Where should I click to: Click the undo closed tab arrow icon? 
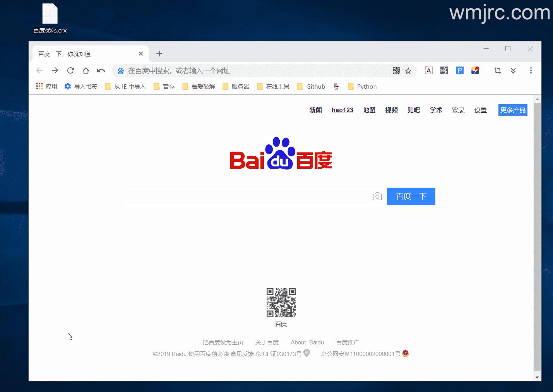click(x=101, y=70)
